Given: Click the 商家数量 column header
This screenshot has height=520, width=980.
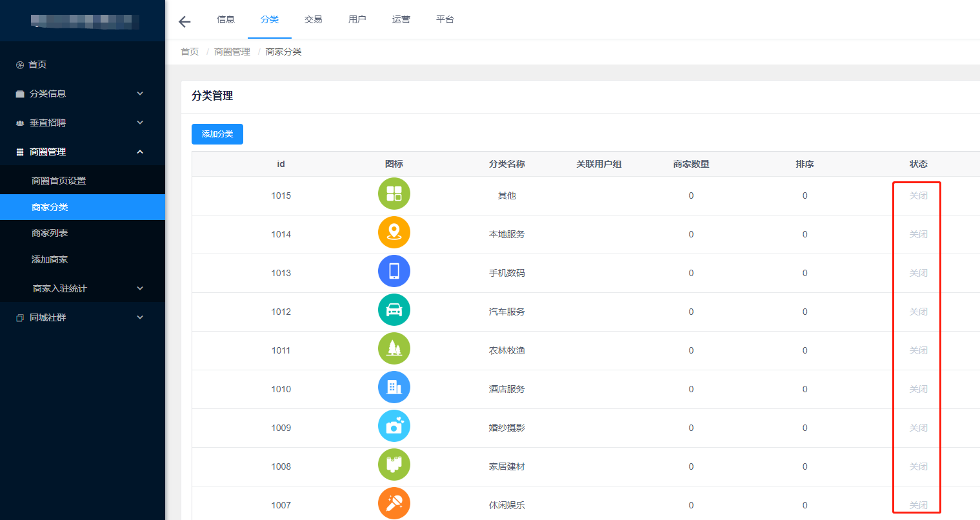Looking at the screenshot, I should click(x=691, y=164).
